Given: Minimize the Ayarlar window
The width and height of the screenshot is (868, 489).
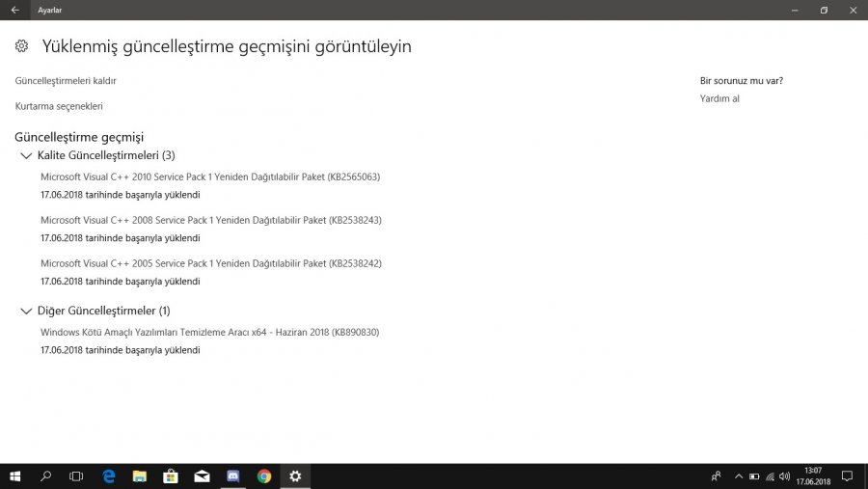Looking at the screenshot, I should (x=795, y=10).
